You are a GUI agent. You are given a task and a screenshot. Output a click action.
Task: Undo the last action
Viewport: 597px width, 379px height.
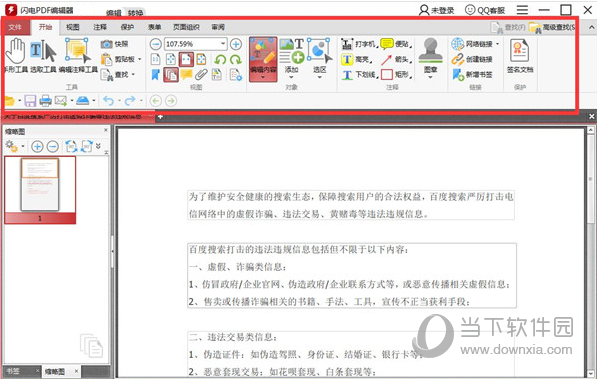[x=109, y=101]
